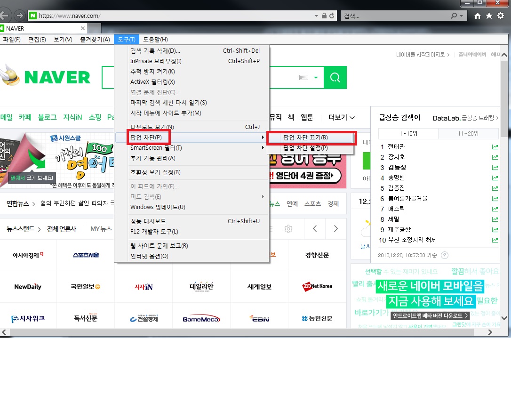Select 호환성 보기 설정(B)

(192, 172)
